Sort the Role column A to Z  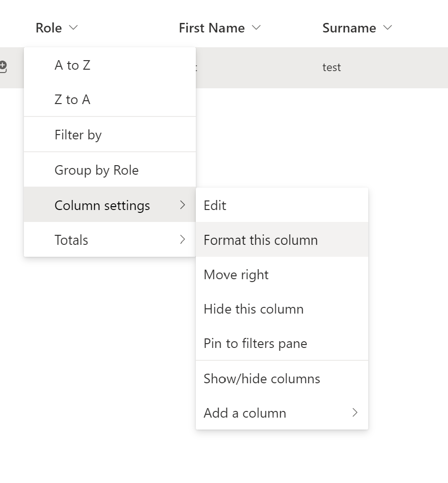coord(72,65)
